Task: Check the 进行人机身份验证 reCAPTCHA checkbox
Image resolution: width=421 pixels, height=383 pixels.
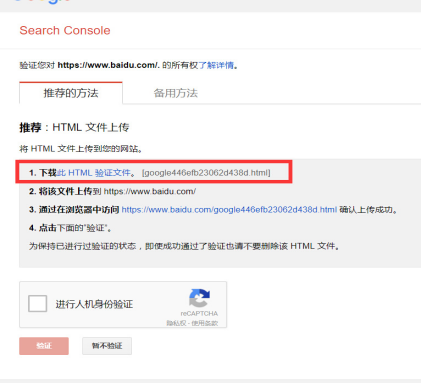Action: tap(37, 304)
